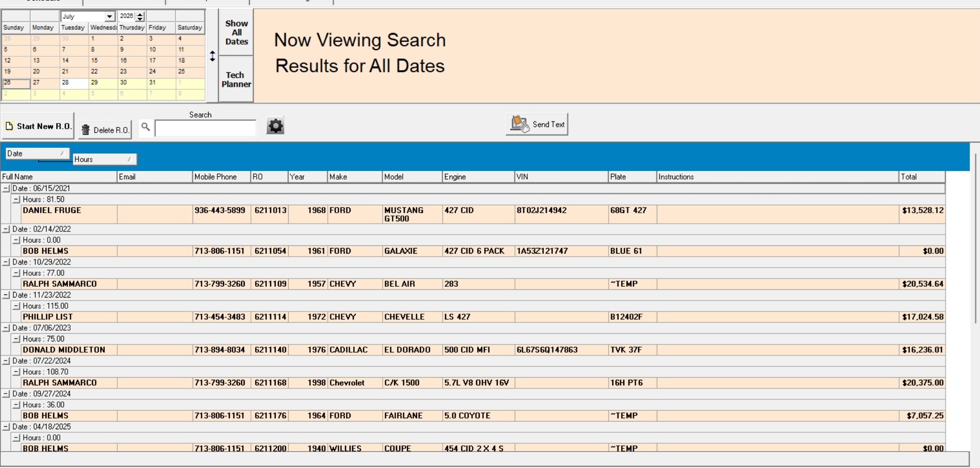Click the magnifying glass search icon

pyautogui.click(x=146, y=127)
